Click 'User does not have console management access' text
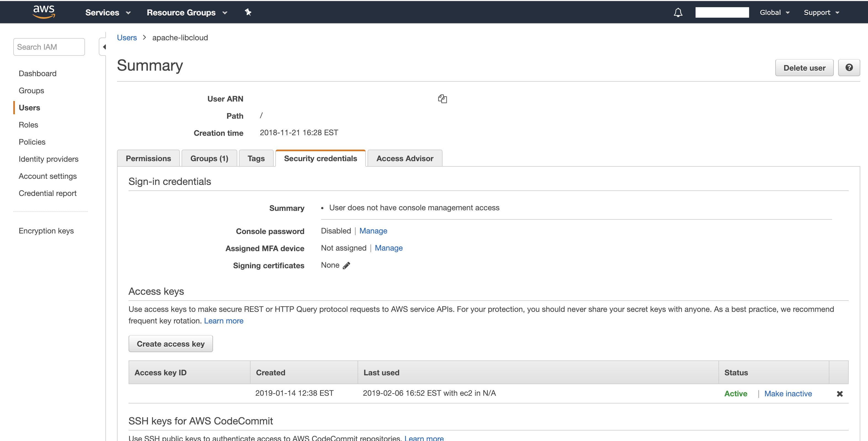Screen dimensions: 868x441 coord(414,208)
